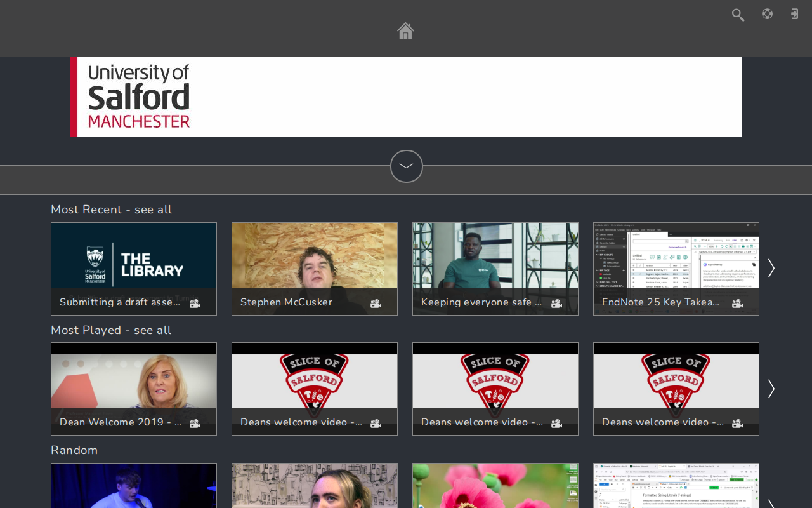Open the Dean Welcome 2019 video
812x508 pixels.
click(134, 389)
